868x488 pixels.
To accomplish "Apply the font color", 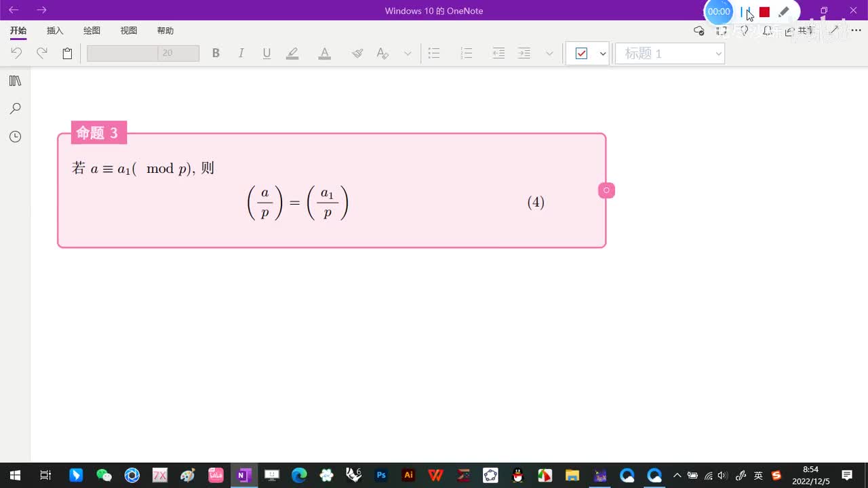I will 325,54.
